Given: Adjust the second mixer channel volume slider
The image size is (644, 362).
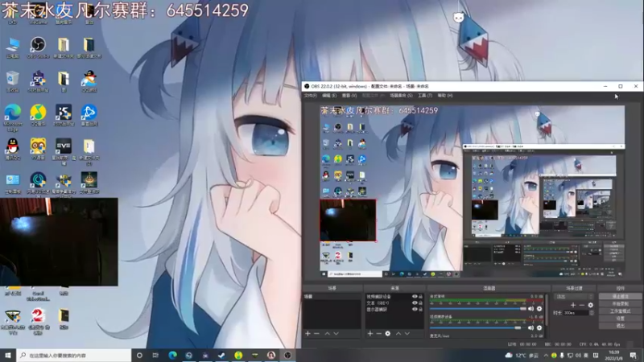Looking at the screenshot, I should (478, 327).
